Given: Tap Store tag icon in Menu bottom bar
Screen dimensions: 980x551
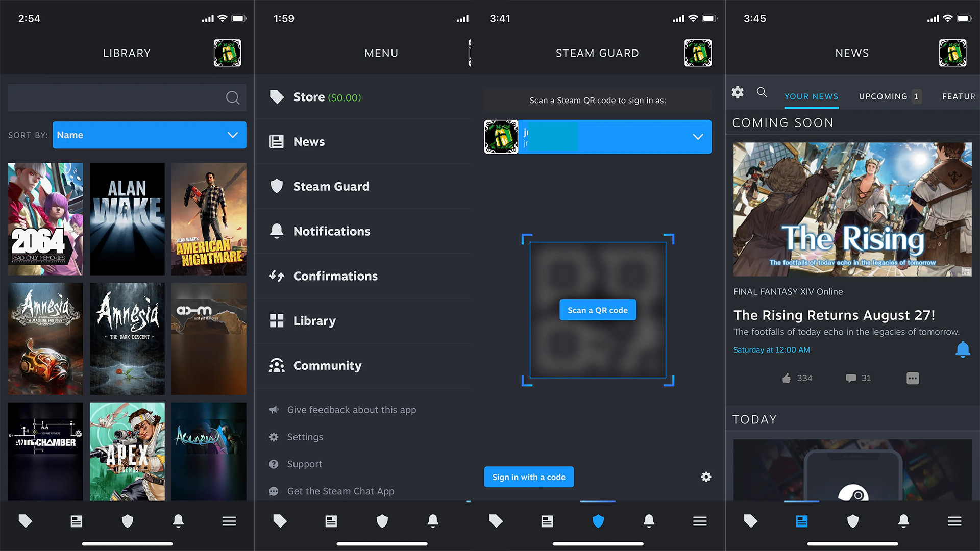Looking at the screenshot, I should (280, 521).
